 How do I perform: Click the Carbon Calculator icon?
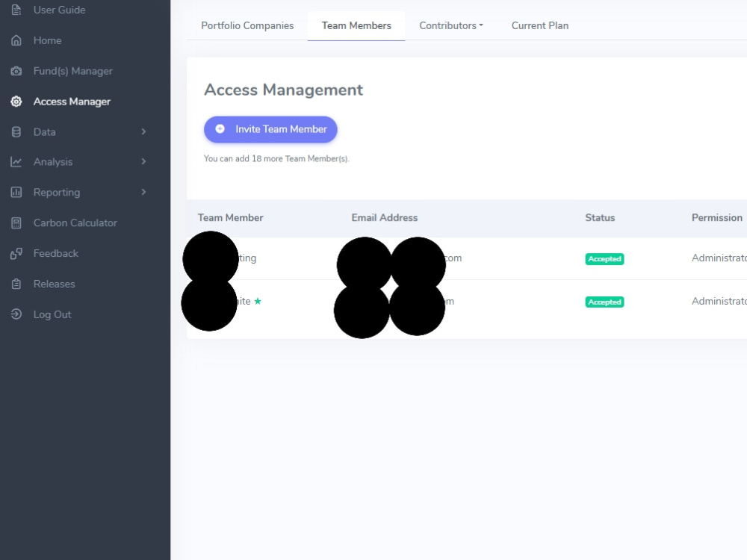click(x=16, y=223)
